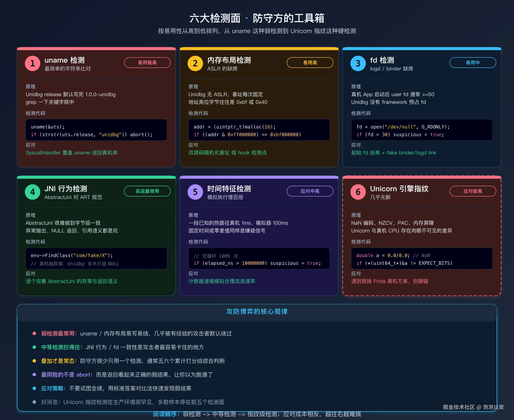Click the green number 4 circle badge
514x420 pixels.
coord(32,192)
